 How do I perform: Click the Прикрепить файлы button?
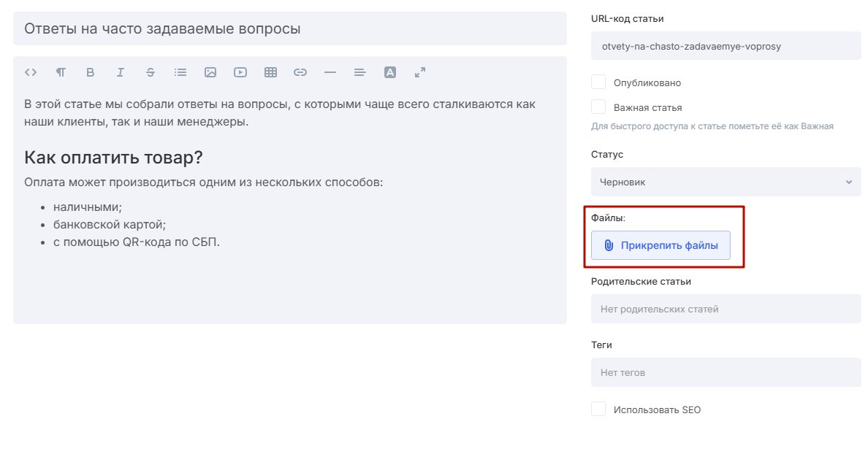pos(660,245)
